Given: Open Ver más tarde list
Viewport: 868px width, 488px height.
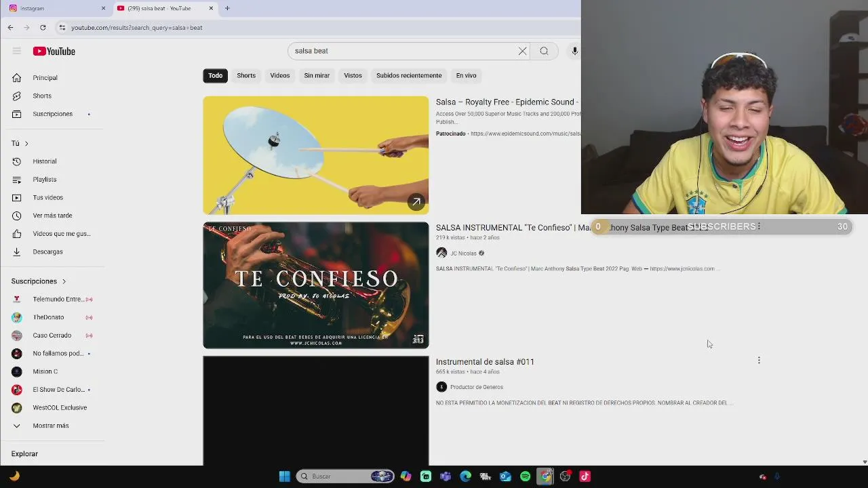Looking at the screenshot, I should (53, 216).
